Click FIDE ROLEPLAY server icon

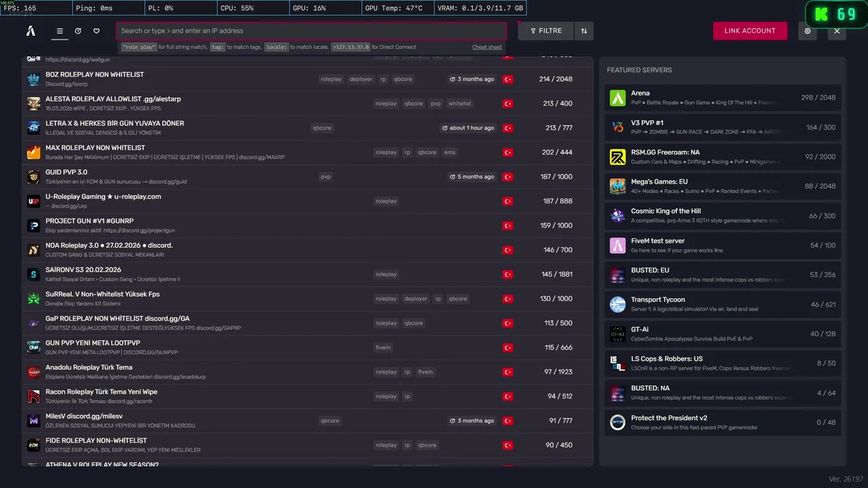pos(34,445)
